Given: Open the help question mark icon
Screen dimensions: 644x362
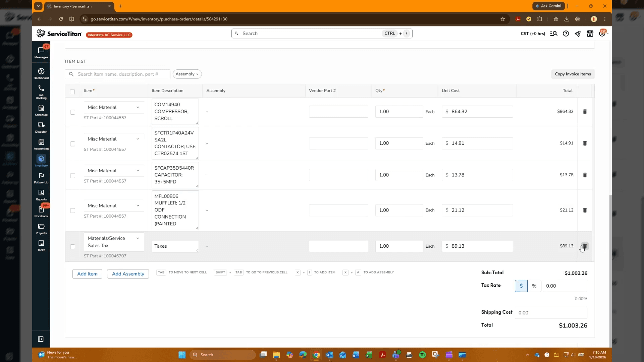Looking at the screenshot, I should click(566, 34).
